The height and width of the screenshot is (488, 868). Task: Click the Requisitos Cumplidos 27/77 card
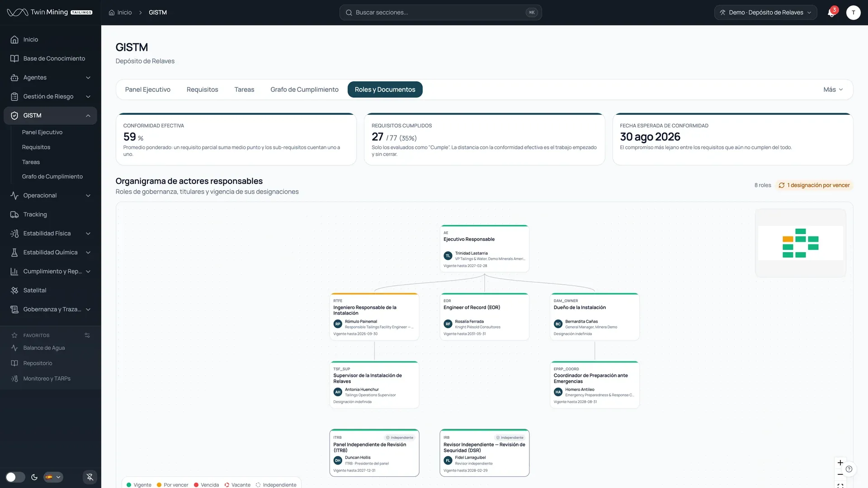coord(484,139)
